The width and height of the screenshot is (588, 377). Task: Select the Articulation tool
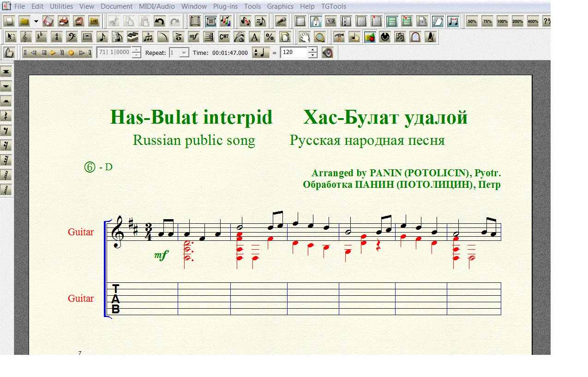(x=178, y=37)
